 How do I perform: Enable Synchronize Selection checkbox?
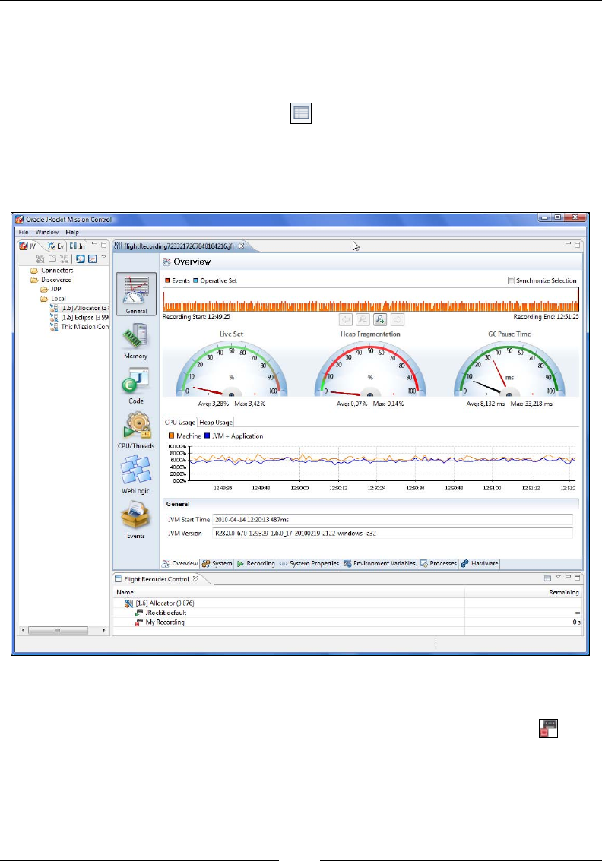(x=511, y=280)
